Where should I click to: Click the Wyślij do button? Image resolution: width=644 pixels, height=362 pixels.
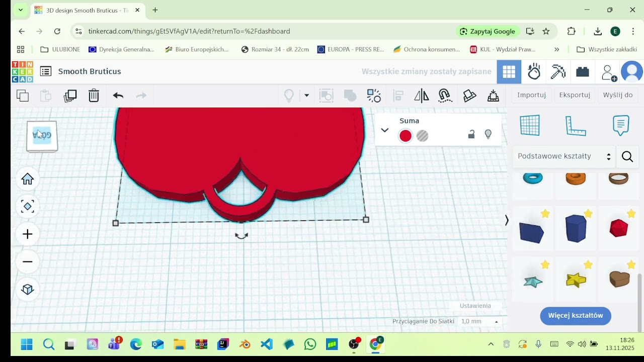point(618,95)
